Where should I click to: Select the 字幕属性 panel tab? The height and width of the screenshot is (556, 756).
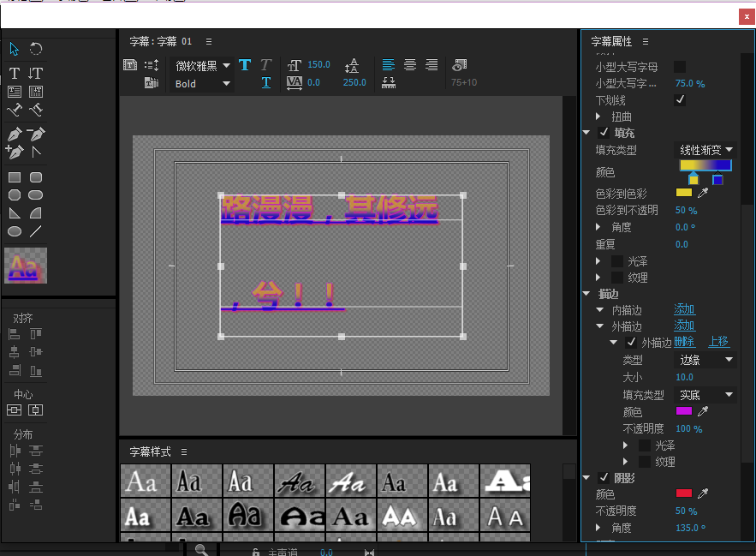pyautogui.click(x=610, y=41)
